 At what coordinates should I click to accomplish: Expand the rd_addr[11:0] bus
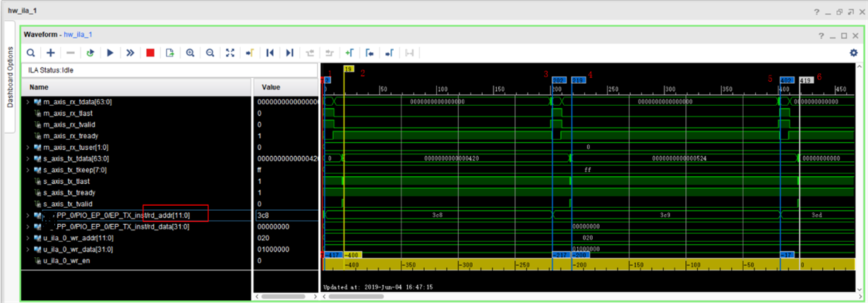point(28,215)
